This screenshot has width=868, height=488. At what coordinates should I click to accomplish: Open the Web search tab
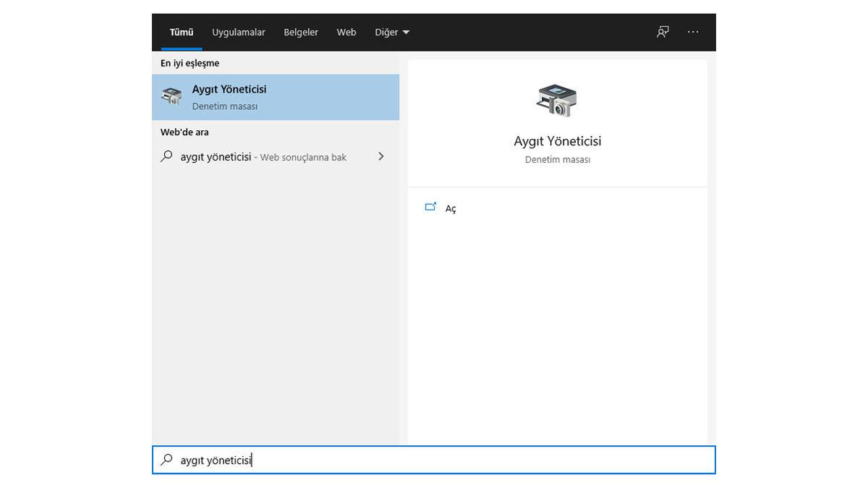click(346, 32)
